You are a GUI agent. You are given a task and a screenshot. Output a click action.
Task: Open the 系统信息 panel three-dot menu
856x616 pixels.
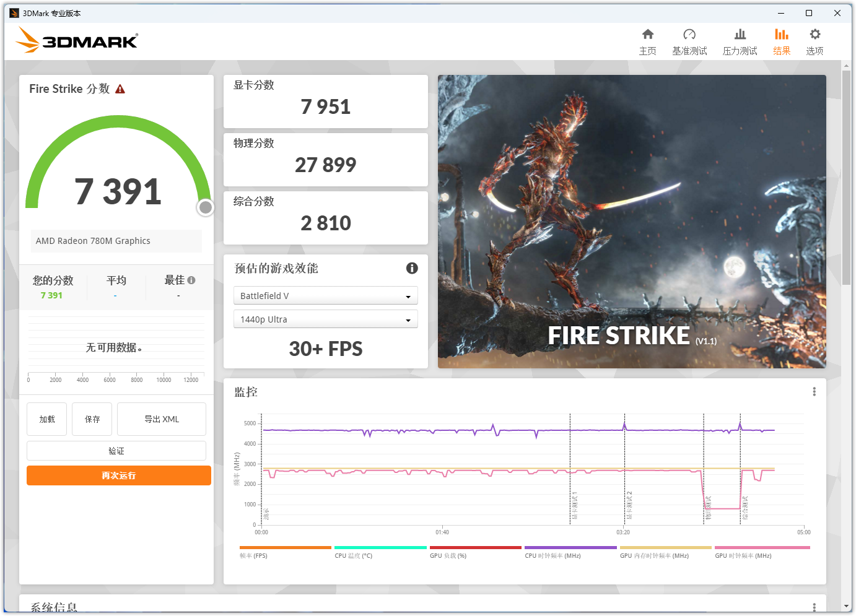tap(814, 607)
